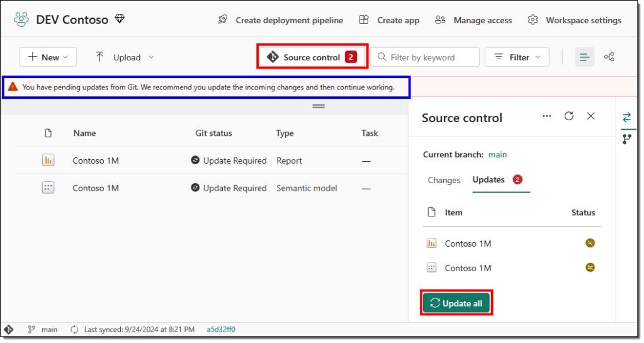The height and width of the screenshot is (343, 644).
Task: Refresh the Source control panel
Action: (x=568, y=116)
